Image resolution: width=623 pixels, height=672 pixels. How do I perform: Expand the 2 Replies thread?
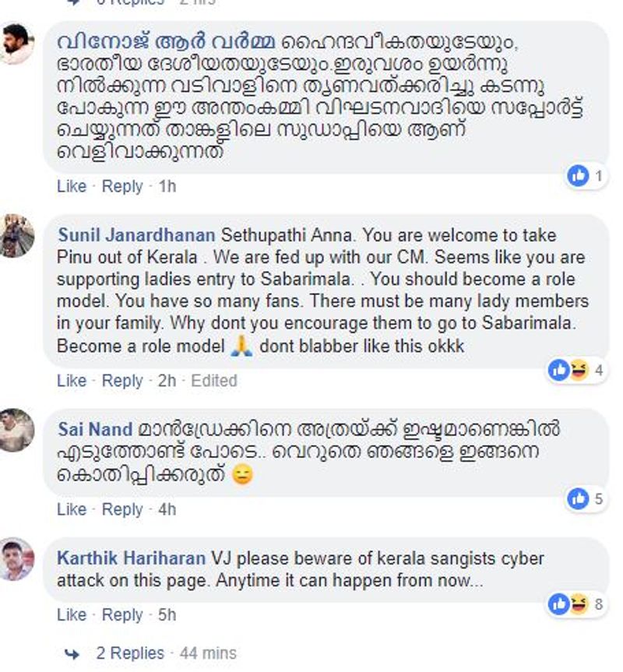coord(130,653)
